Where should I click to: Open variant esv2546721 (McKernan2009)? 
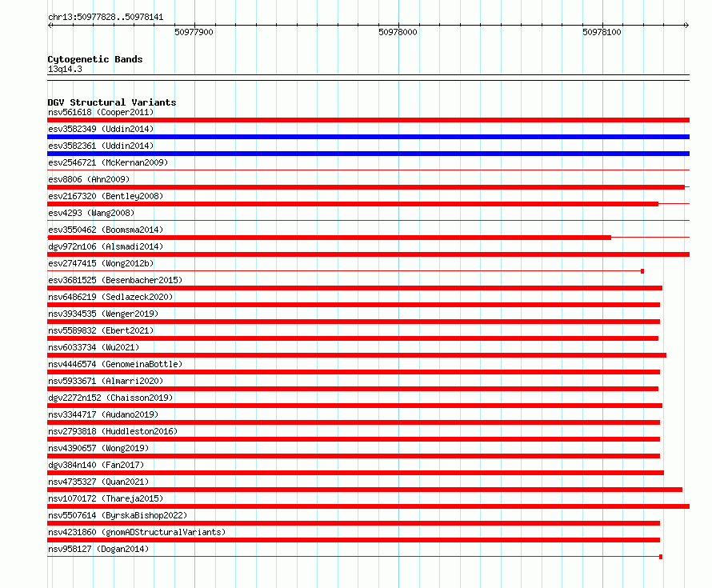[x=108, y=162]
